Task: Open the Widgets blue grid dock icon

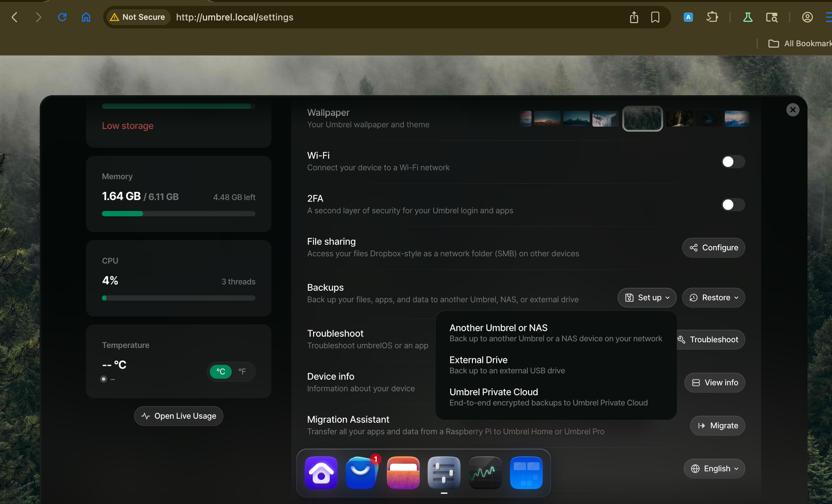Action: (x=526, y=473)
